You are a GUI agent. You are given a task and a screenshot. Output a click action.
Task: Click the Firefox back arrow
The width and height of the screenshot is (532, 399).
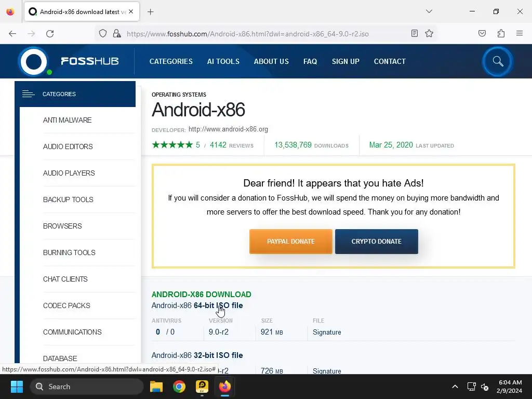[12, 34]
